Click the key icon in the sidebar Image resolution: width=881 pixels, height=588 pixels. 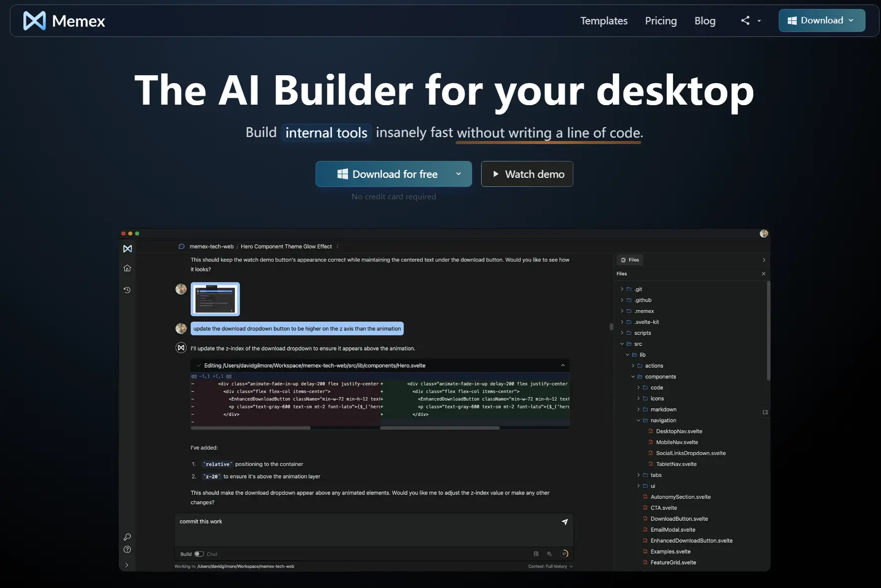tap(127, 537)
